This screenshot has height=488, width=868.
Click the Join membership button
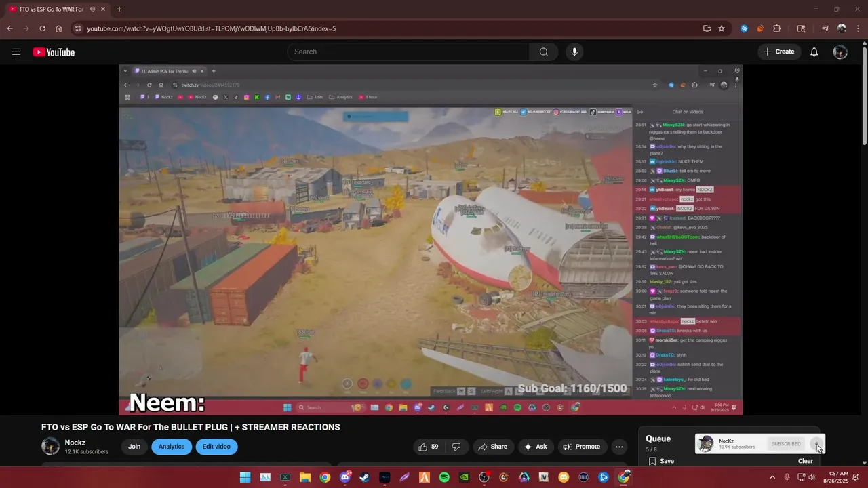point(134,447)
